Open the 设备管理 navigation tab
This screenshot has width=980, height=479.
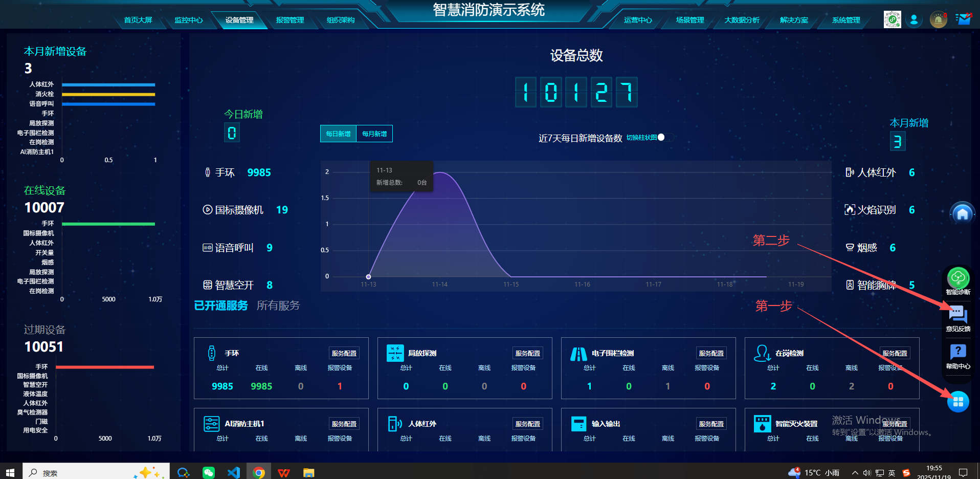coord(239,20)
